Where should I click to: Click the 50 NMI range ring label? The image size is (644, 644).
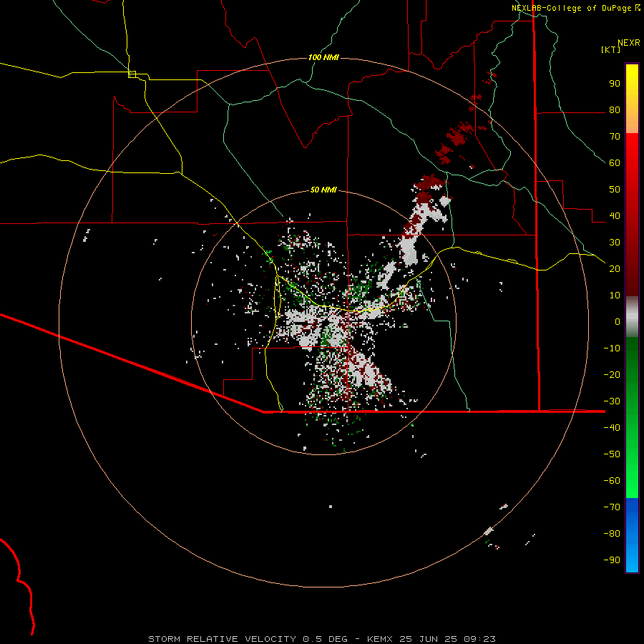click(323, 190)
